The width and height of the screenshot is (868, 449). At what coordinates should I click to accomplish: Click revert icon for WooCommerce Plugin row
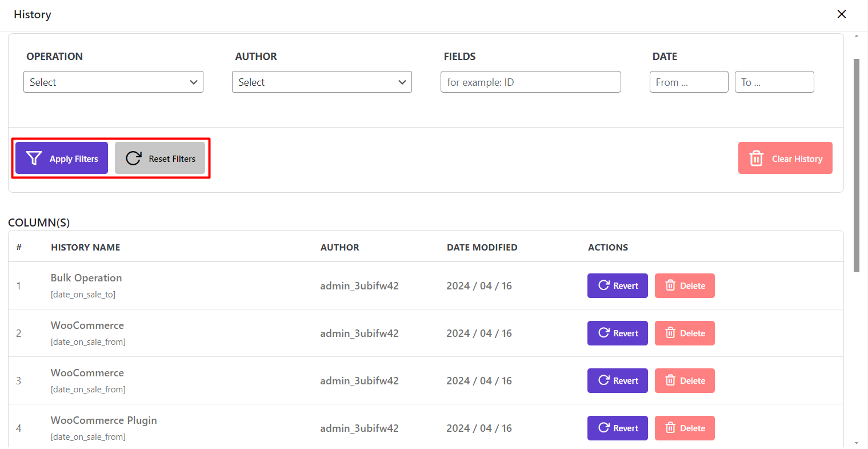(x=603, y=428)
